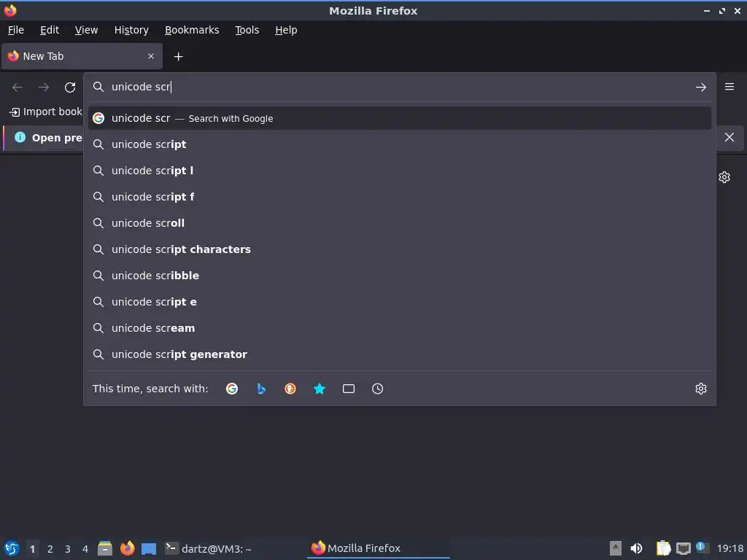
Task: Open the Bookmarks menu
Action: click(x=192, y=30)
